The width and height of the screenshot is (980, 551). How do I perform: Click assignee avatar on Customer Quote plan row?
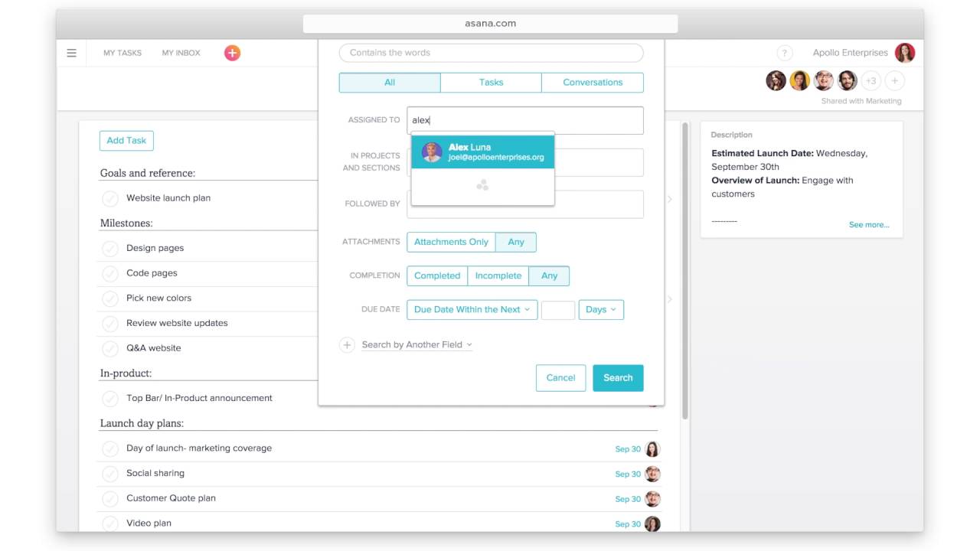652,499
